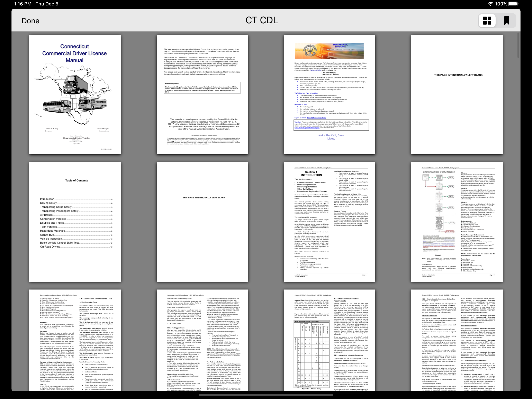The width and height of the screenshot is (532, 399).
Task: Open the first intentionally blank page thumbnail
Action: point(457,94)
